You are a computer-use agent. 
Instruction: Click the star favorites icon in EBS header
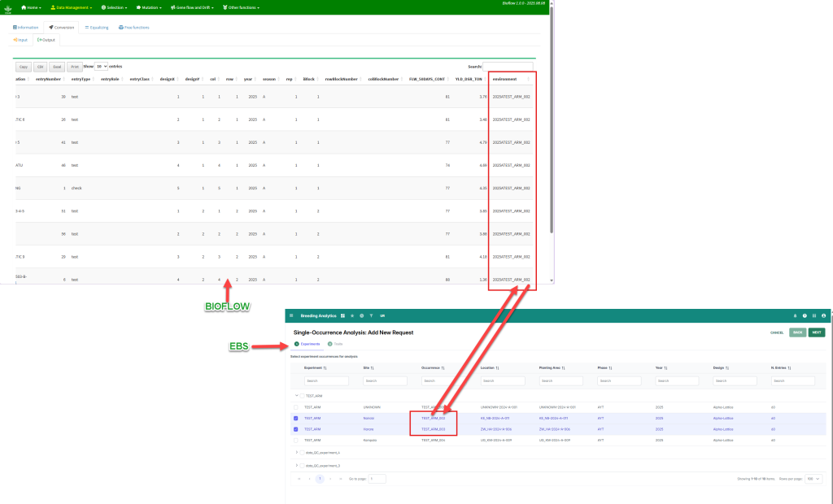click(x=351, y=315)
